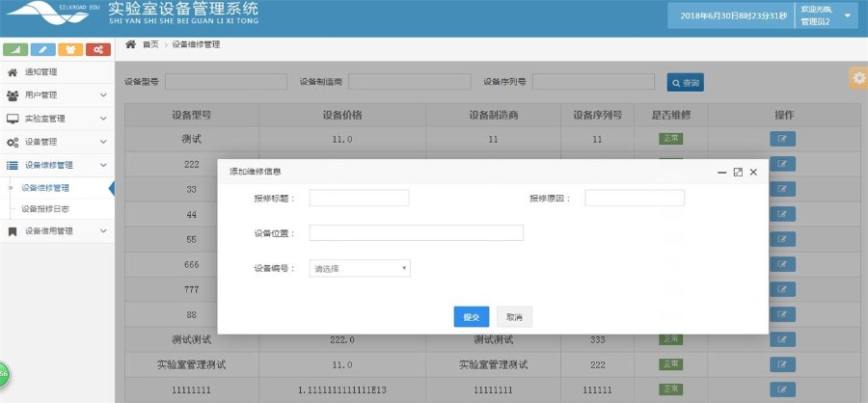Expand 实验室管理 sidebar menu
The width and height of the screenshot is (868, 403).
click(57, 119)
